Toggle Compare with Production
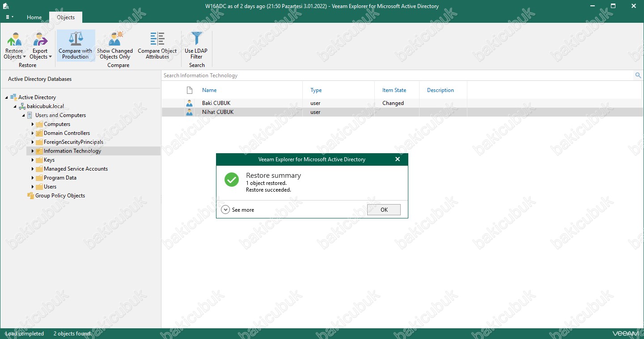The width and height of the screenshot is (644, 339). click(76, 46)
